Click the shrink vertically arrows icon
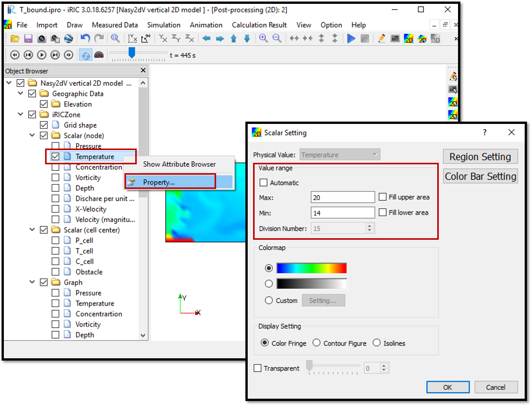532x406 pixels. tap(335, 38)
